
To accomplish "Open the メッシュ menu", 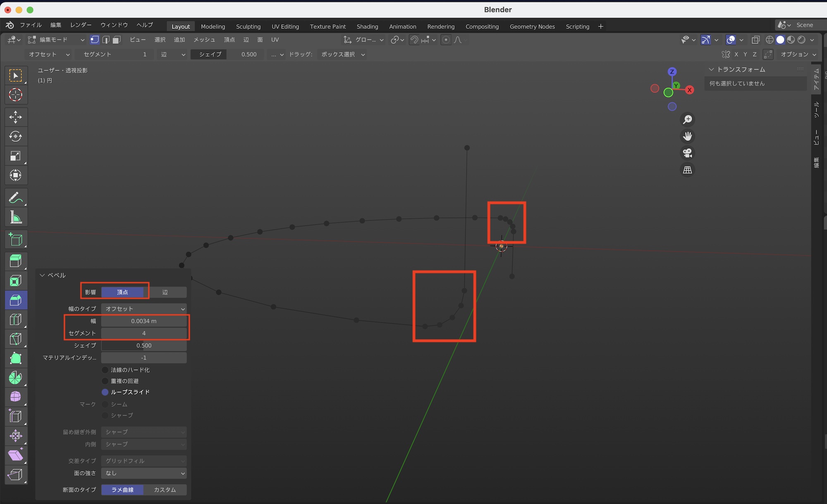I will (x=204, y=40).
